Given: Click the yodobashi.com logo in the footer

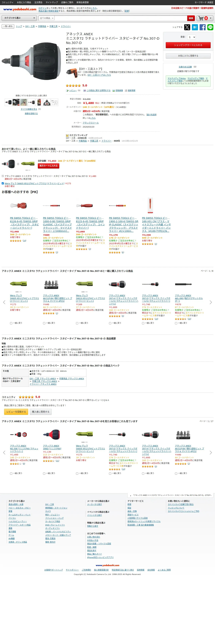Looking at the screenshot, I should [107, 565].
